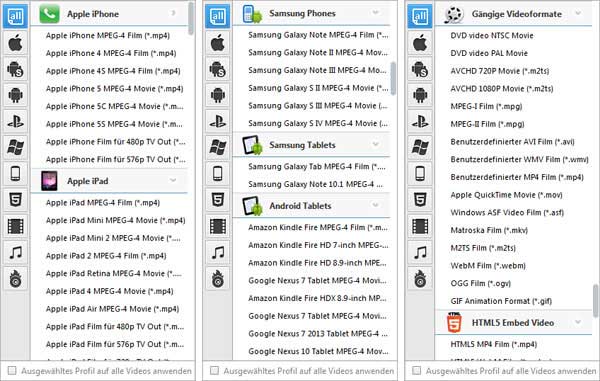Viewport: 600px width, 381px height.
Task: Pick the Android robot category in the Apple iPhone panel
Action: pos(15,95)
